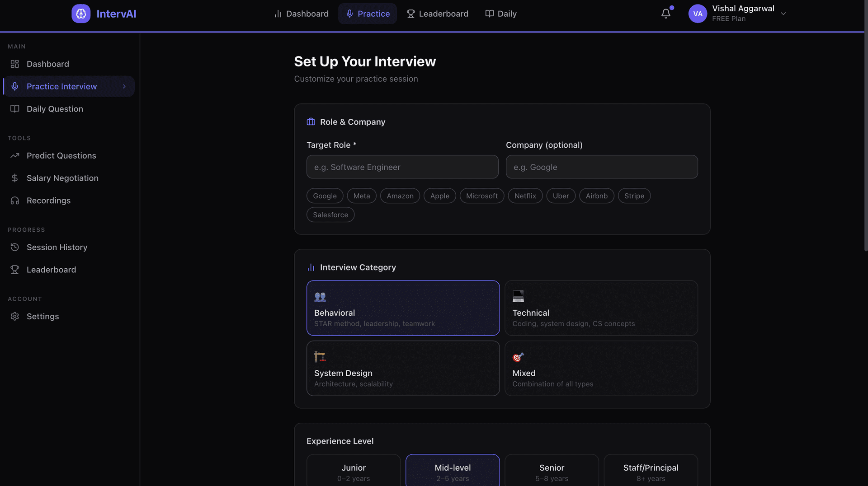Select Junior 0–2 years experience
The width and height of the screenshot is (868, 486).
pos(354,471)
